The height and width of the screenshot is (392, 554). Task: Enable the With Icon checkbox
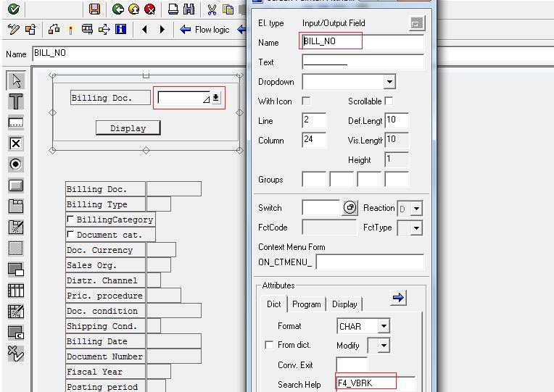[306, 101]
